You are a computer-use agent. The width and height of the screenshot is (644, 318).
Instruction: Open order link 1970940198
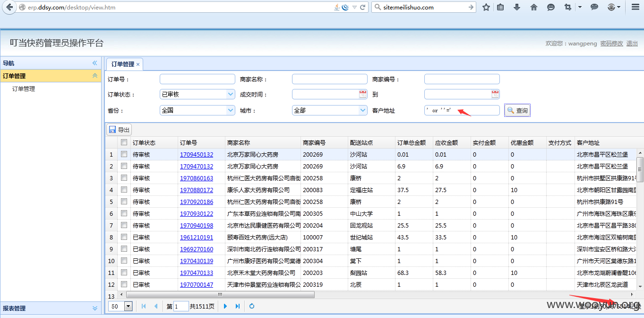197,225
